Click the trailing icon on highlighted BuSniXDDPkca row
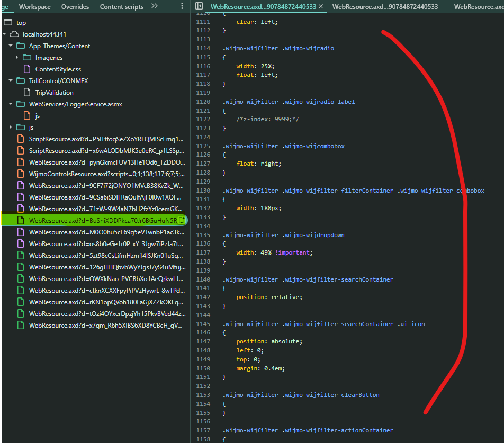The image size is (504, 443). pos(182,220)
